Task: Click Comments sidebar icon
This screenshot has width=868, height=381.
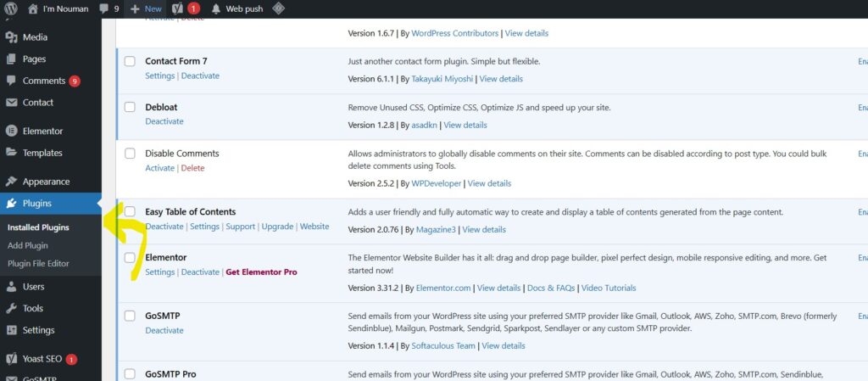Action: click(11, 81)
